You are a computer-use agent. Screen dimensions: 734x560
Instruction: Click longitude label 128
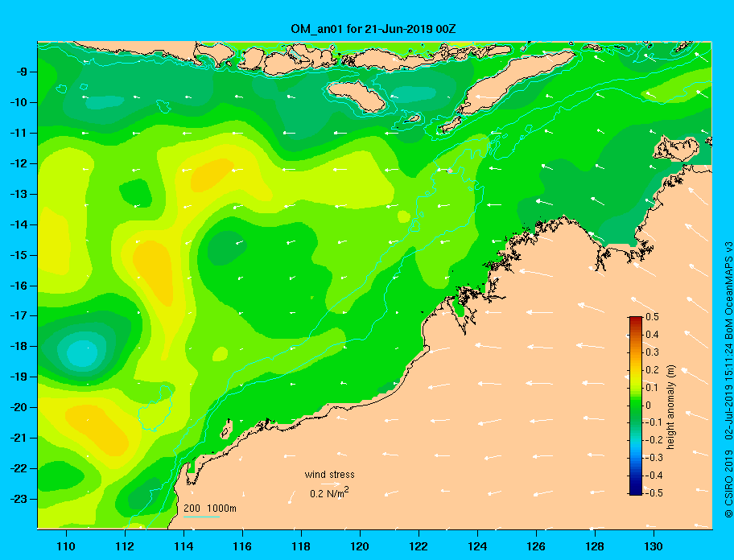[x=595, y=546]
